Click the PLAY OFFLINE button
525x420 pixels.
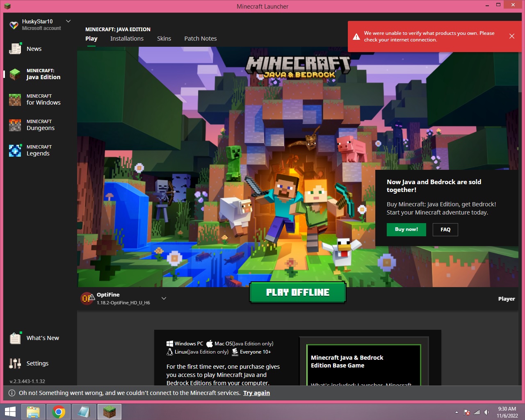point(298,292)
